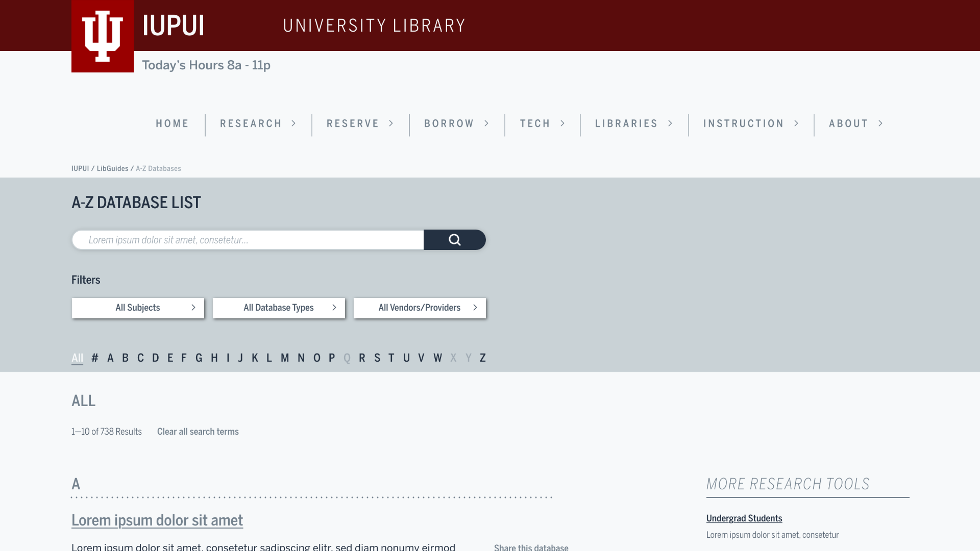Click the arrow beside Instruction menu

[x=797, y=123]
